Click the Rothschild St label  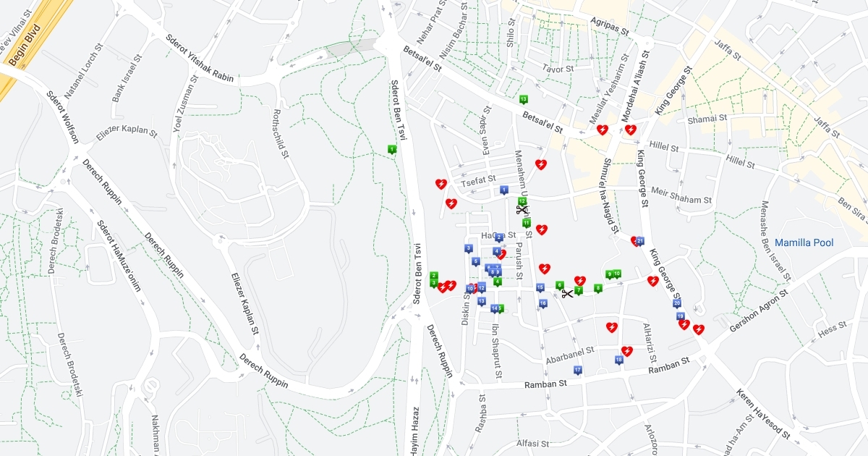pos(280,133)
